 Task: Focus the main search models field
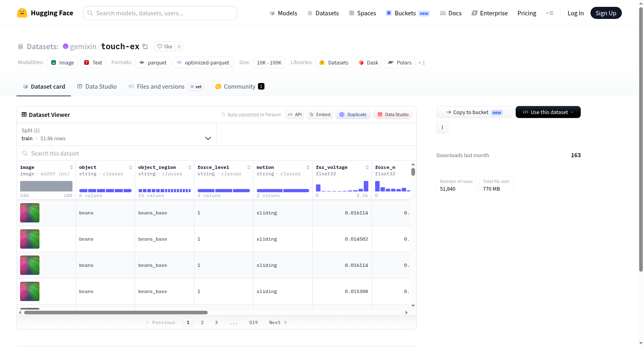pyautogui.click(x=160, y=13)
